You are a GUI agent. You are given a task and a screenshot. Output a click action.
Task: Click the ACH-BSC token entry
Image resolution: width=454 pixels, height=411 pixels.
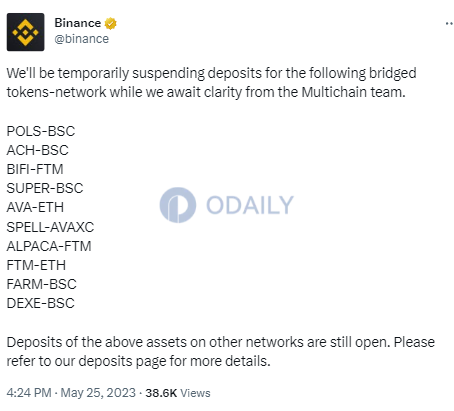point(37,150)
